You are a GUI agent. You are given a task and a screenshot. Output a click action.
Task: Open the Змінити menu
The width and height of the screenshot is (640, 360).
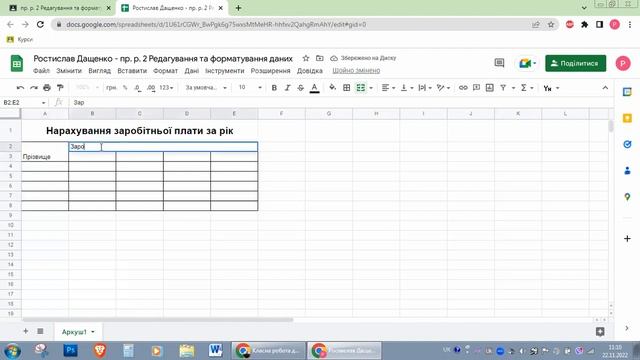tap(69, 71)
